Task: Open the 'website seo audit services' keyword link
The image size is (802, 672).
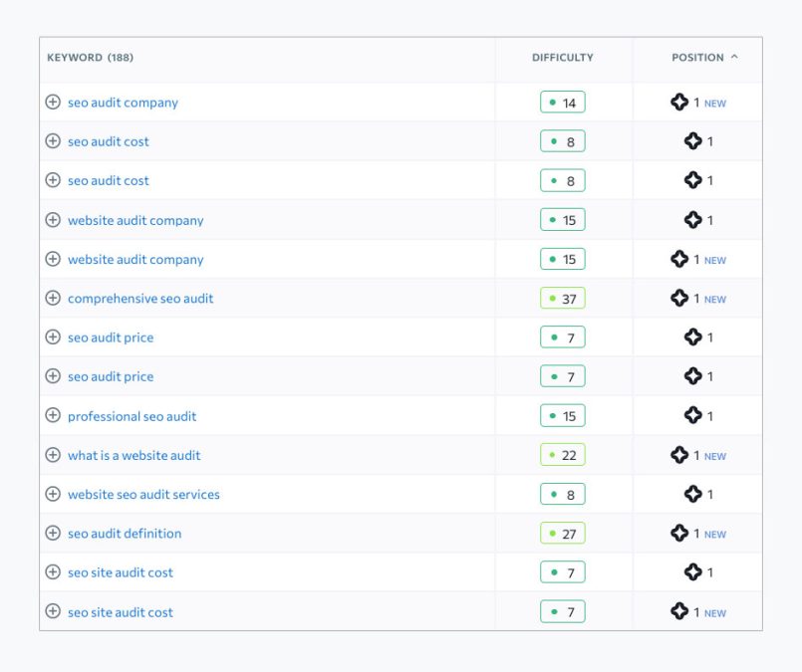Action: point(143,495)
